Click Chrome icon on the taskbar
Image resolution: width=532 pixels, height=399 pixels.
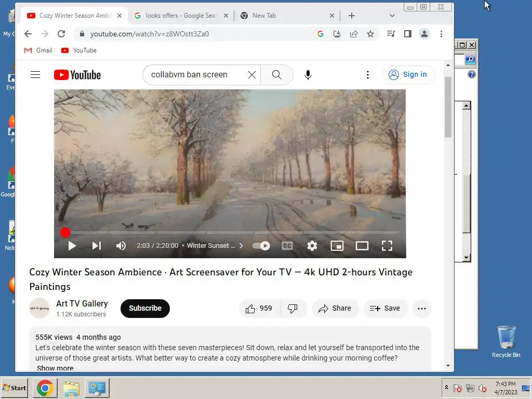pyautogui.click(x=45, y=388)
